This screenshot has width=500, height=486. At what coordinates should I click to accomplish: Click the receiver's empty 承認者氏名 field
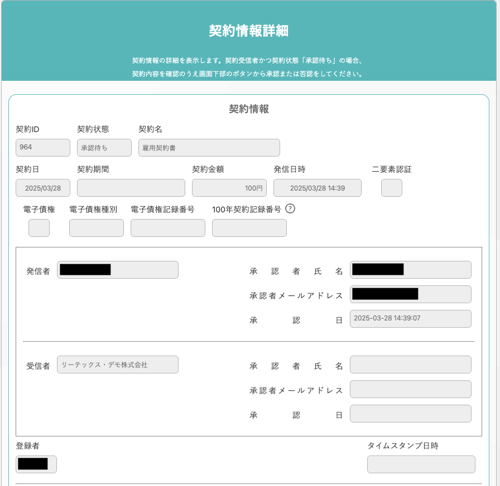pyautogui.click(x=411, y=365)
